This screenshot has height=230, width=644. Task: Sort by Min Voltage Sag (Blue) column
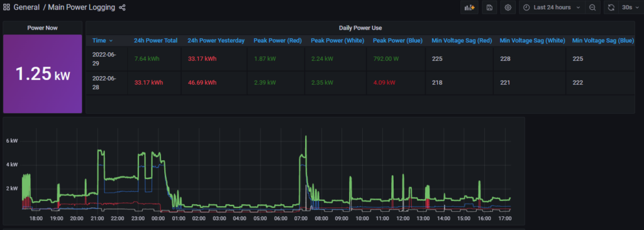click(603, 40)
